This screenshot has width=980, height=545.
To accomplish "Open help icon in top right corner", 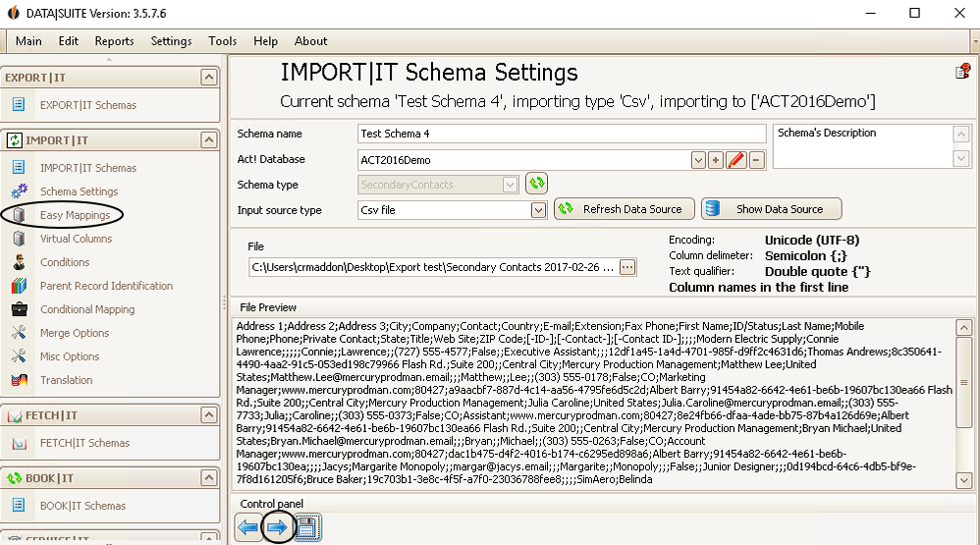I will 963,72.
